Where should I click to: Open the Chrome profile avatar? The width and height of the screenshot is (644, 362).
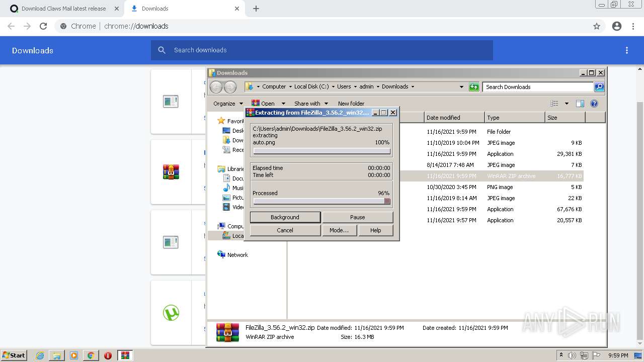617,26
